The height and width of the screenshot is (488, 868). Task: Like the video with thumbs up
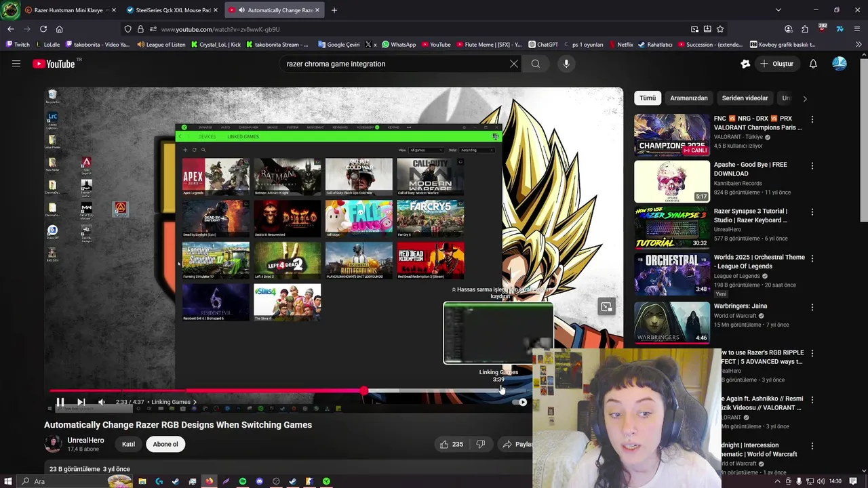click(x=451, y=444)
